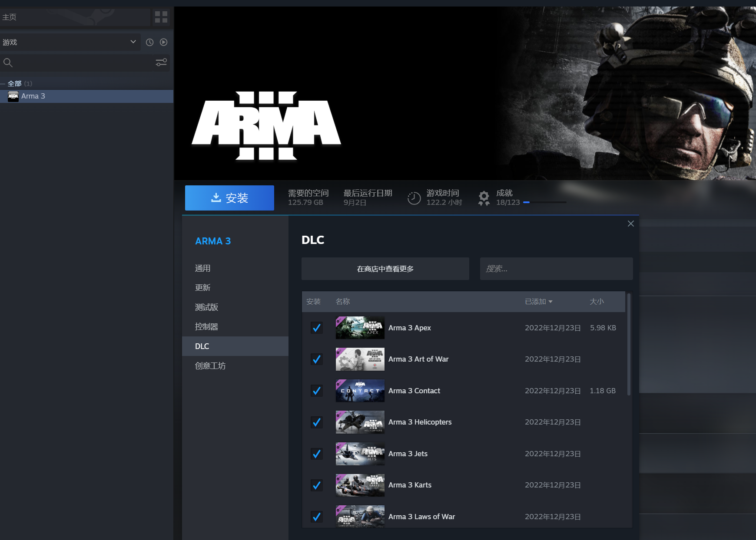Click the blue 安装 install button
Screen dimensions: 756x540
[x=229, y=198]
